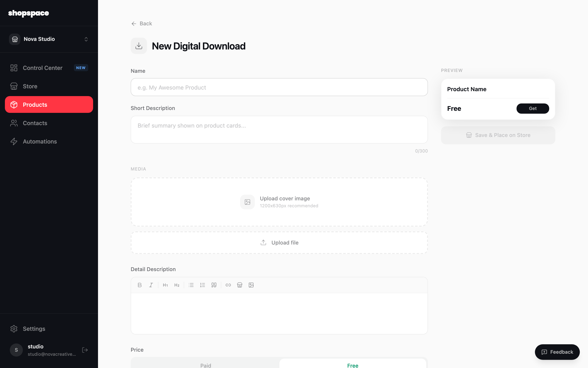
Task: Open Automations in the sidebar
Action: tap(49, 141)
